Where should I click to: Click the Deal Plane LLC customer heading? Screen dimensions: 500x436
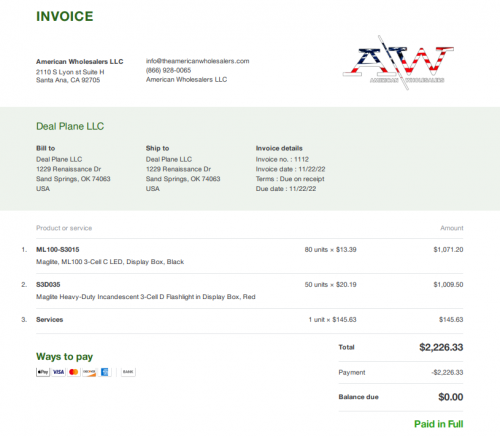[70, 126]
